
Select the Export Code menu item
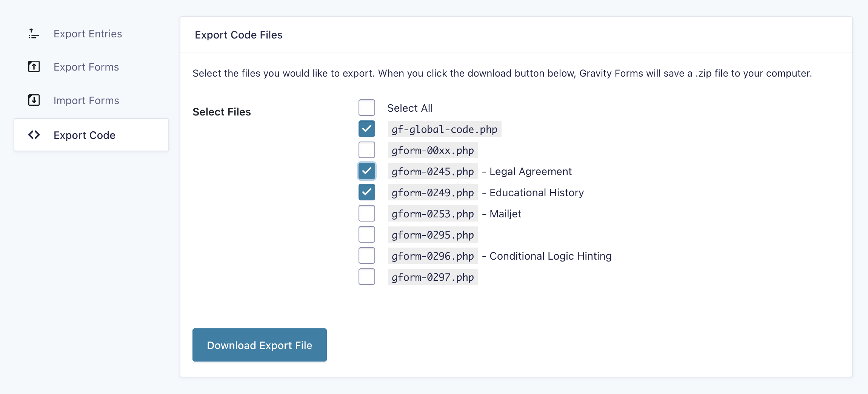point(91,135)
